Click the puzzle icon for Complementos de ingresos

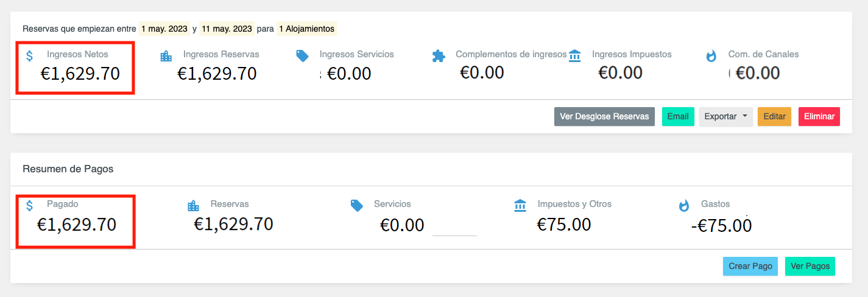tap(439, 56)
